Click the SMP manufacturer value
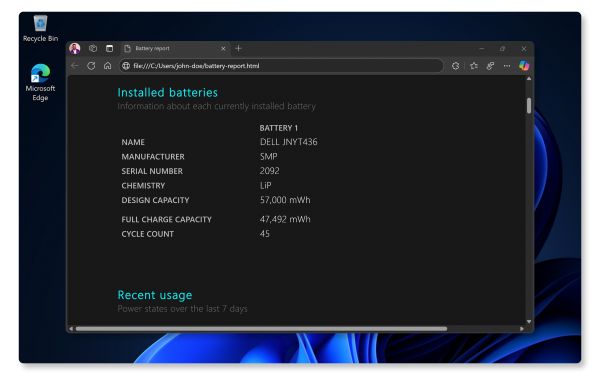The height and width of the screenshot is (375, 600). click(x=268, y=157)
